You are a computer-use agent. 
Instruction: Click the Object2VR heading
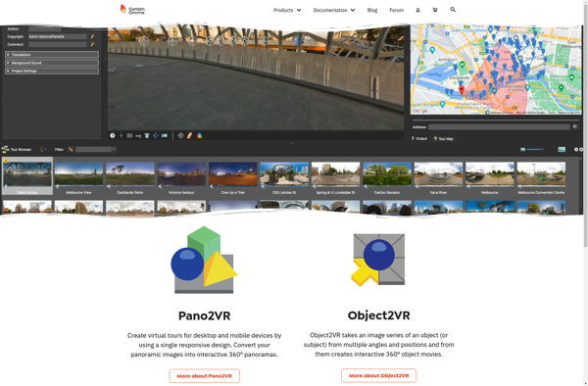378,315
